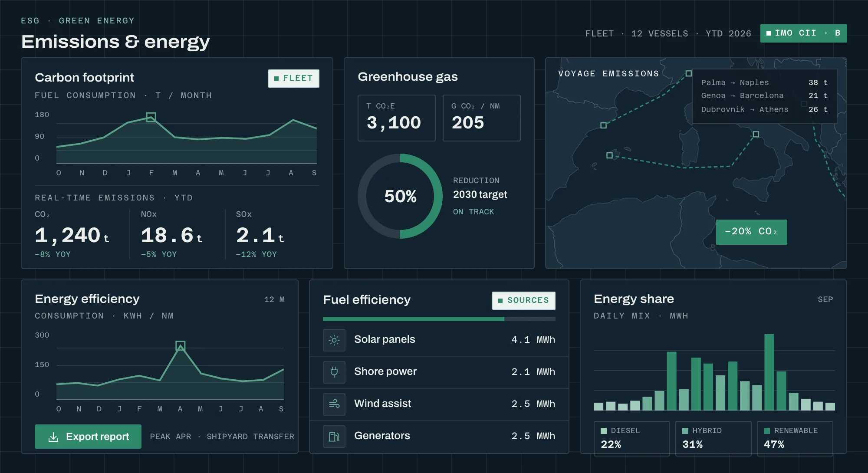The width and height of the screenshot is (868, 473).
Task: Click the PEAK APR · SHIPYARD TRANSFER note
Action: click(222, 437)
